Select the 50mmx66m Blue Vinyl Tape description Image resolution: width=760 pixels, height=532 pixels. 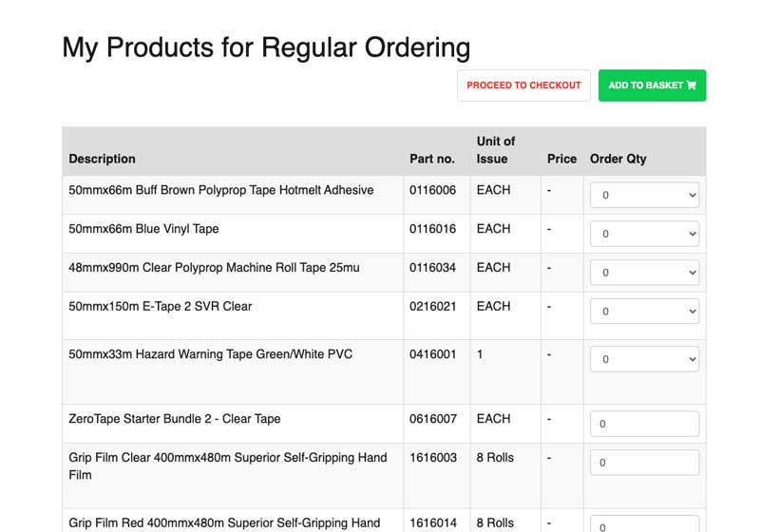click(x=143, y=229)
